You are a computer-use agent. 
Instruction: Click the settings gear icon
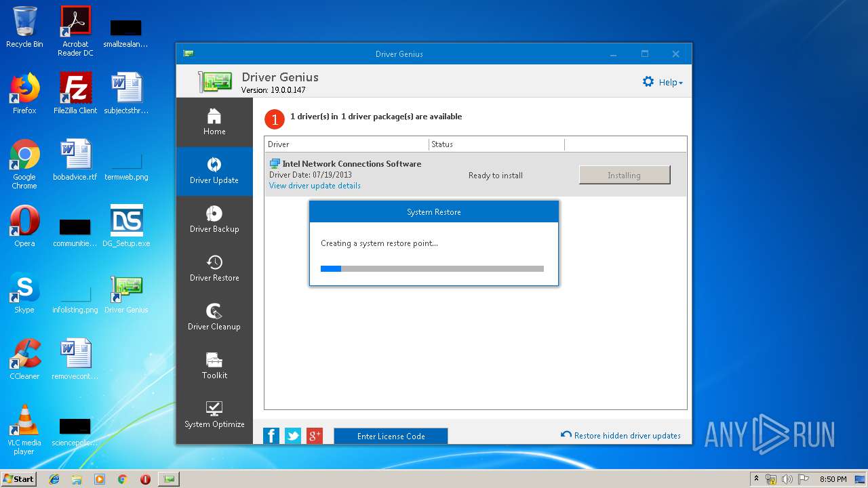pos(648,82)
